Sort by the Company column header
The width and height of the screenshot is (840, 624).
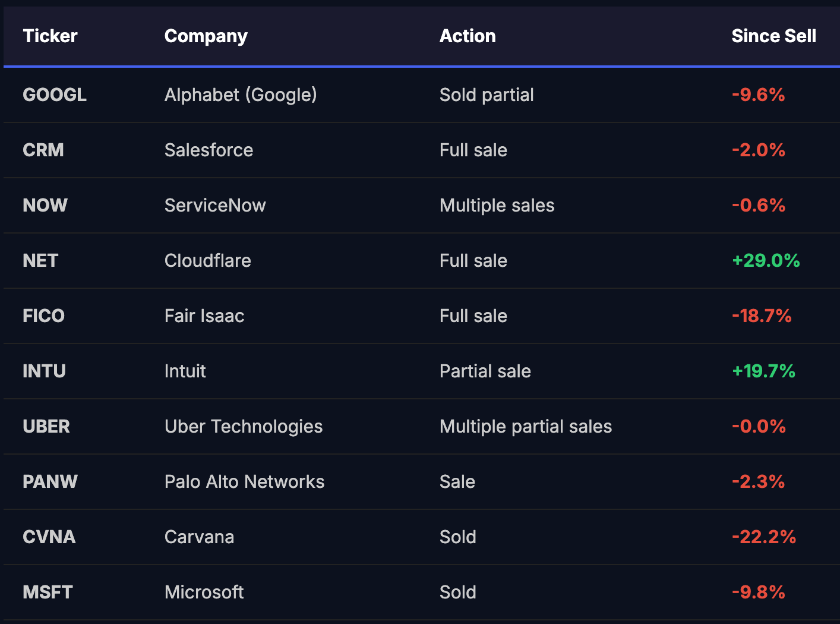[x=206, y=36]
